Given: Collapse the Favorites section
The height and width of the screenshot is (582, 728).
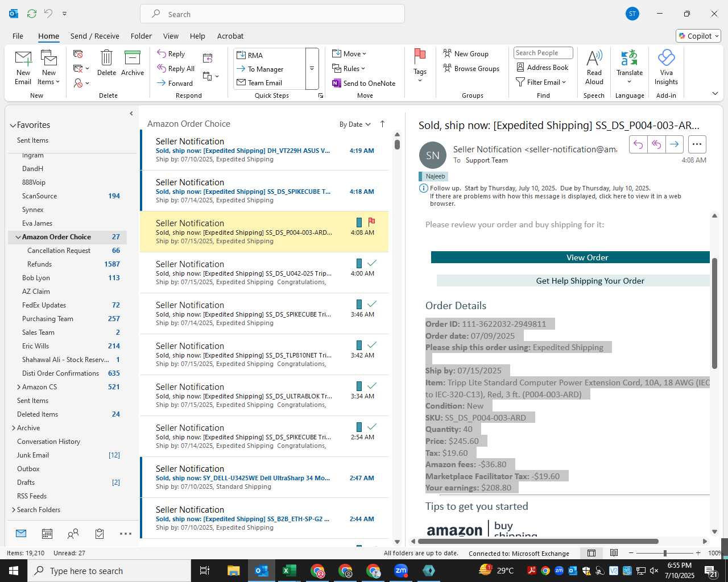Looking at the screenshot, I should coord(13,126).
